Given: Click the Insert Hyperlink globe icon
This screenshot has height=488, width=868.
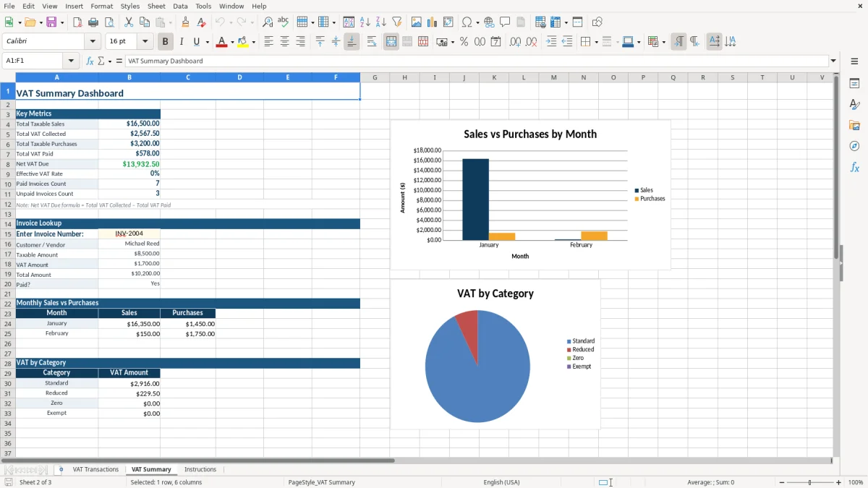Looking at the screenshot, I should click(489, 22).
